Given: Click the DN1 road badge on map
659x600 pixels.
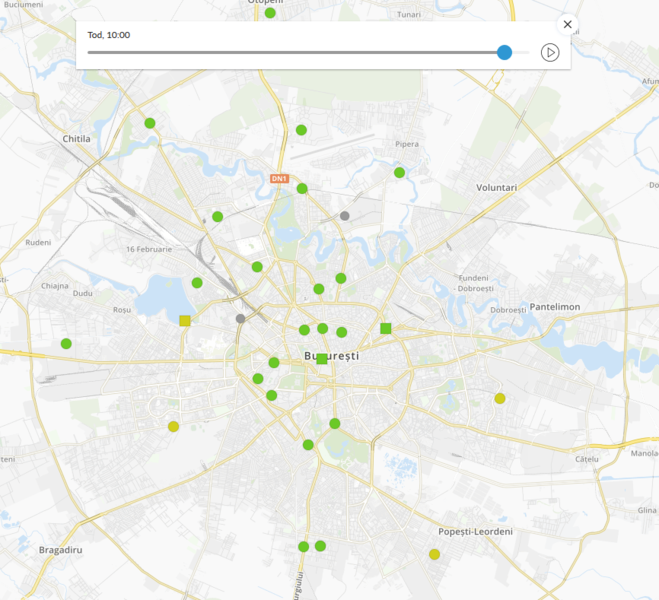Looking at the screenshot, I should [x=280, y=179].
